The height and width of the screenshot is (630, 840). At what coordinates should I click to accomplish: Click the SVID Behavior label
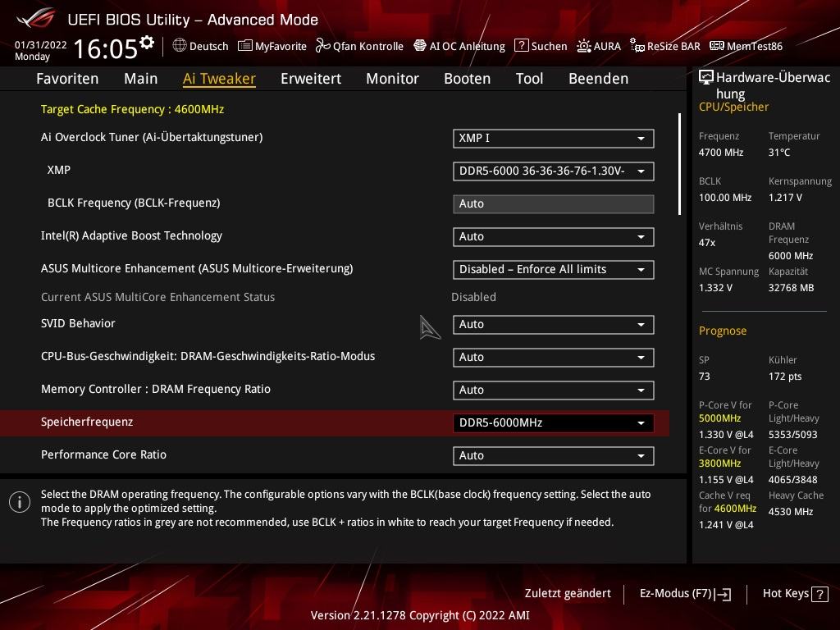[78, 323]
